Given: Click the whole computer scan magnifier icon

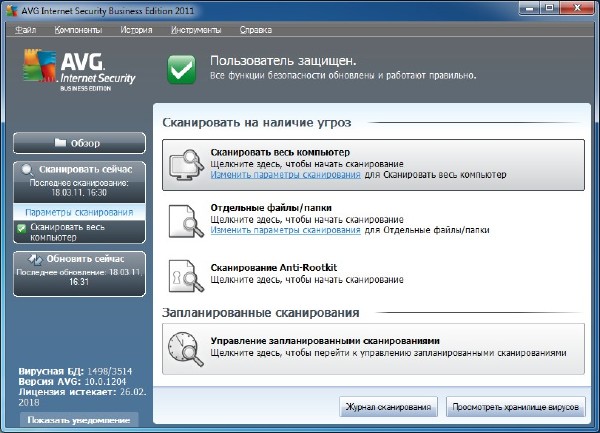Looking at the screenshot, I should click(186, 163).
